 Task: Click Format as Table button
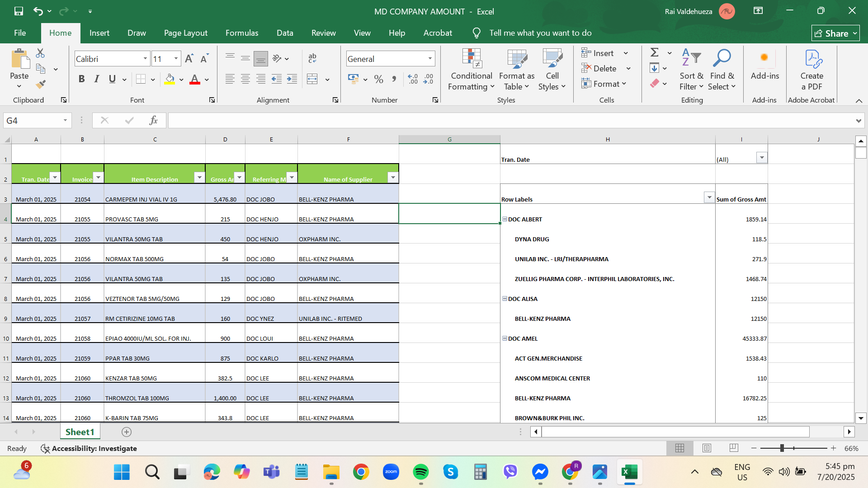tap(517, 70)
